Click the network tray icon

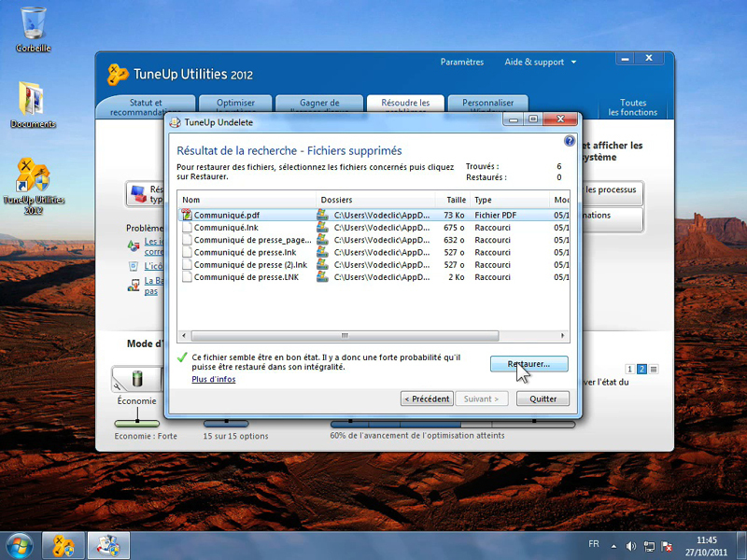coord(649,546)
